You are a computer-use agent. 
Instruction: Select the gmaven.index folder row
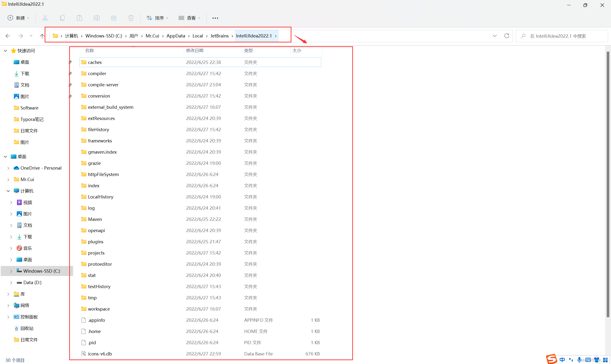point(200,152)
